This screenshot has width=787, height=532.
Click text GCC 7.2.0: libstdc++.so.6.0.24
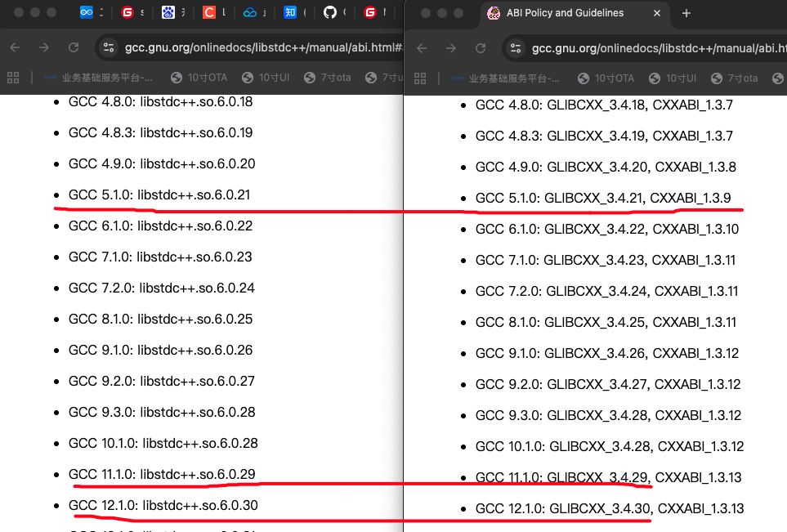coord(162,288)
